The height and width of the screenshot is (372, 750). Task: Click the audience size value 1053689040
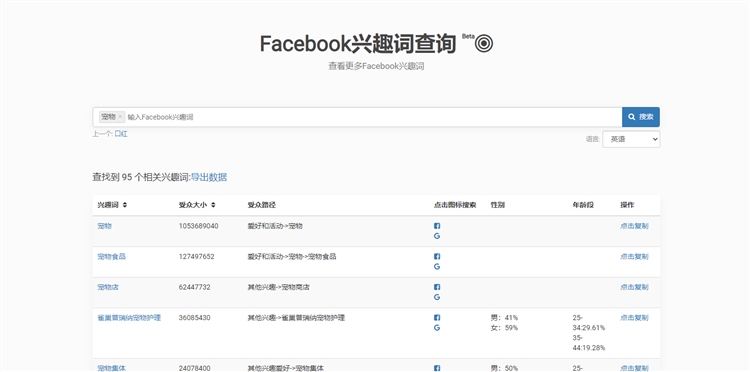pos(199,226)
